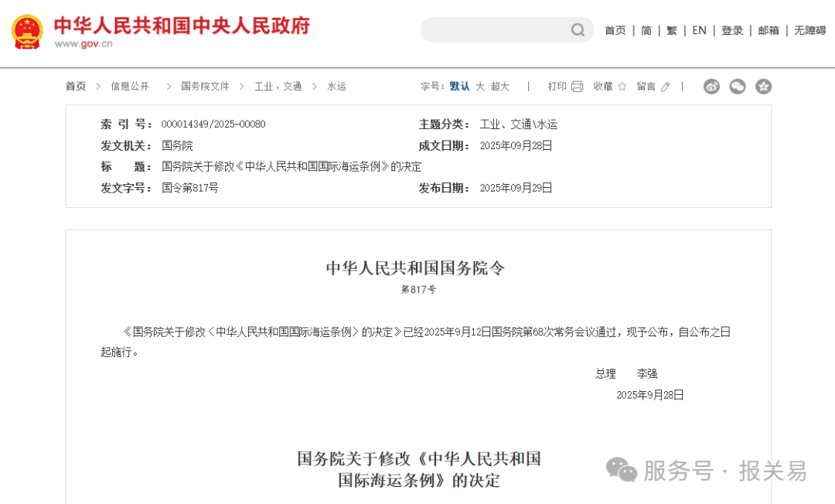Share via the WeChat round icon
Viewport: 835px width, 504px height.
[738, 87]
